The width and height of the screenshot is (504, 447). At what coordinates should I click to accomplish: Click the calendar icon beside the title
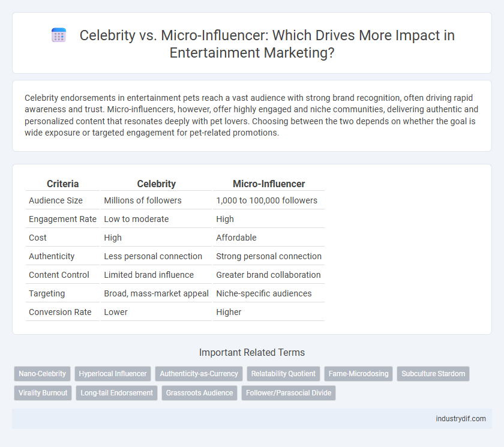coord(59,35)
